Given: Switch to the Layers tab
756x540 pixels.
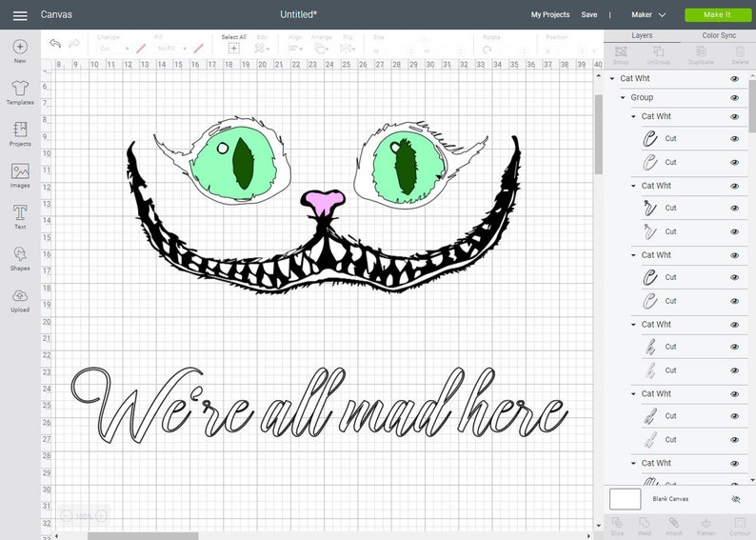Looking at the screenshot, I should point(642,35).
